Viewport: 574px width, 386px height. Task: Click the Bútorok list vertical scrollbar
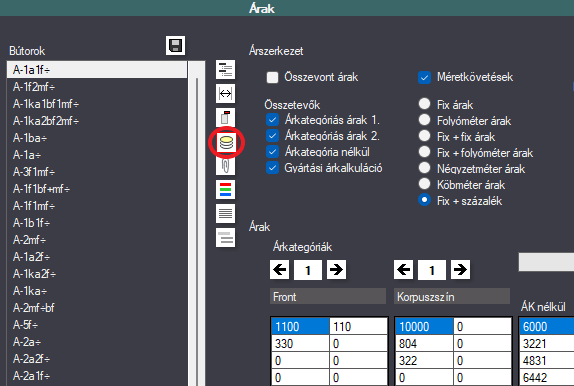point(197,223)
